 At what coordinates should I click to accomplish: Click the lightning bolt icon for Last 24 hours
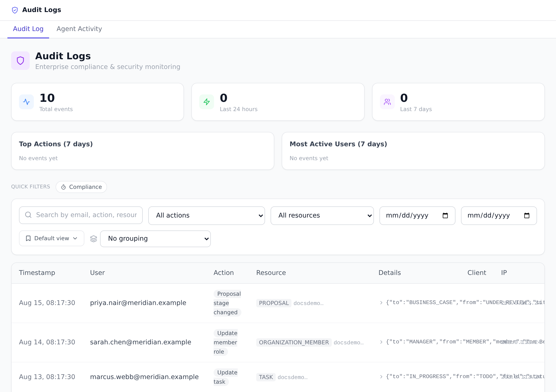point(207,102)
